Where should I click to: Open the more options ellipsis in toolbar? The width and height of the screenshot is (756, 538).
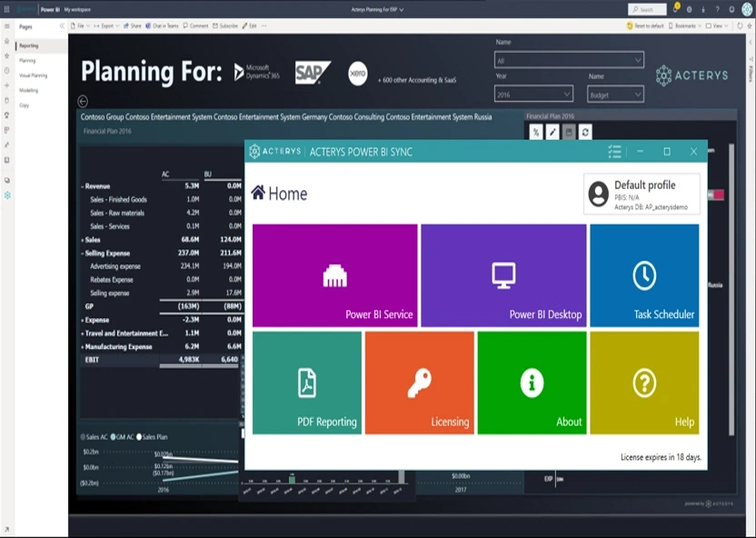point(264,25)
